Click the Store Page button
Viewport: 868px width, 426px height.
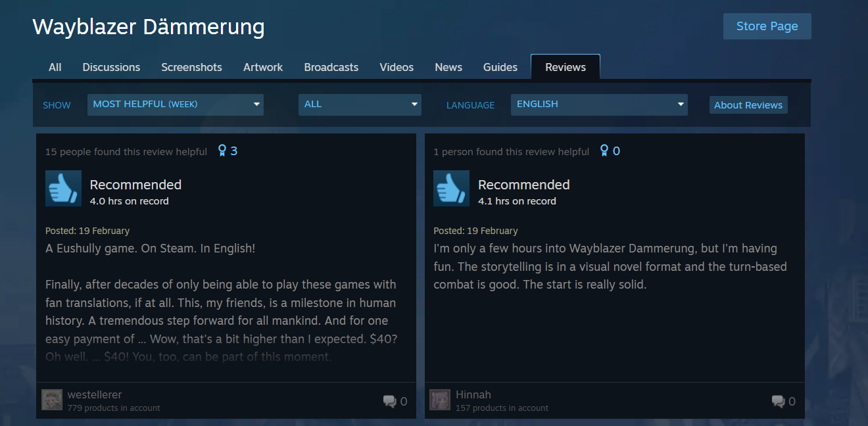(x=767, y=26)
